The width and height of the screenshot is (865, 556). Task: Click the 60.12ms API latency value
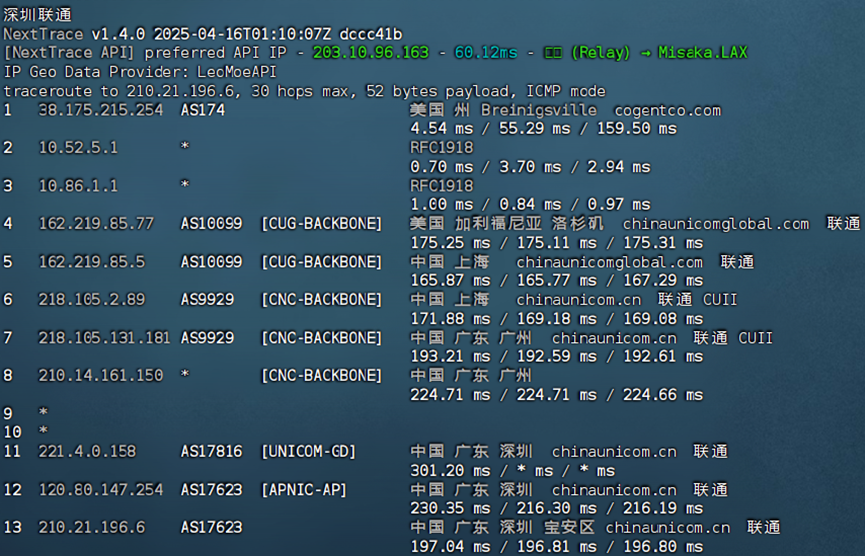point(486,53)
